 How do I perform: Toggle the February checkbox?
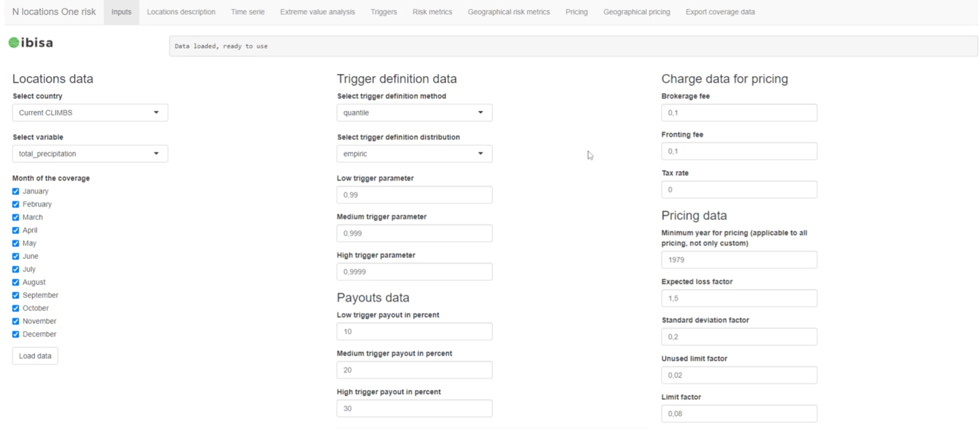click(16, 204)
